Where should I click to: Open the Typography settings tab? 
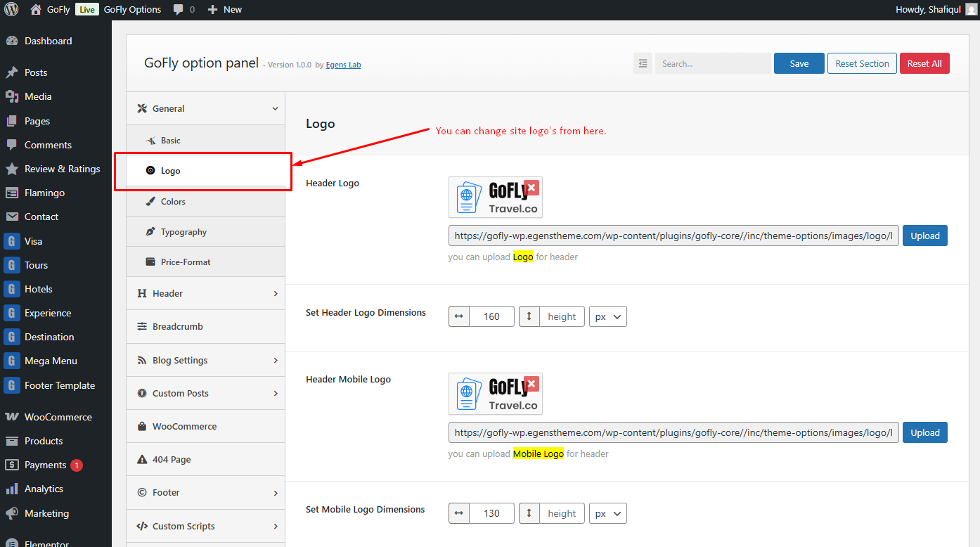pos(205,231)
